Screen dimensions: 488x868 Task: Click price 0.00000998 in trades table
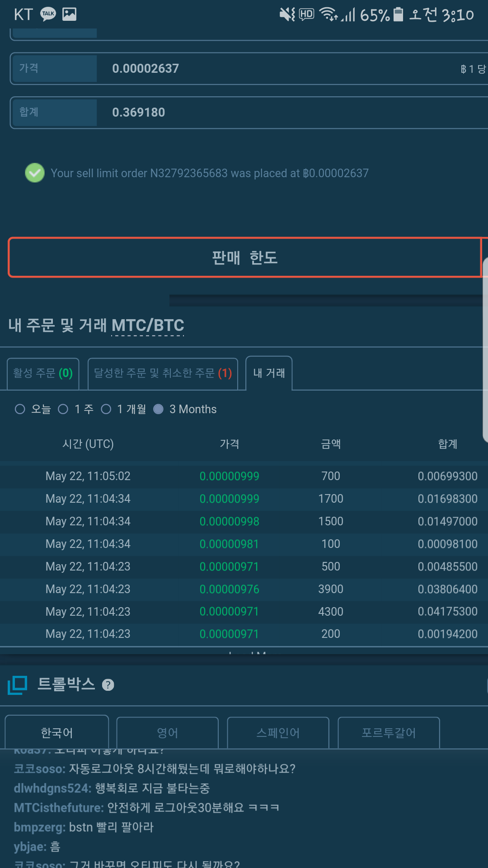coord(230,521)
